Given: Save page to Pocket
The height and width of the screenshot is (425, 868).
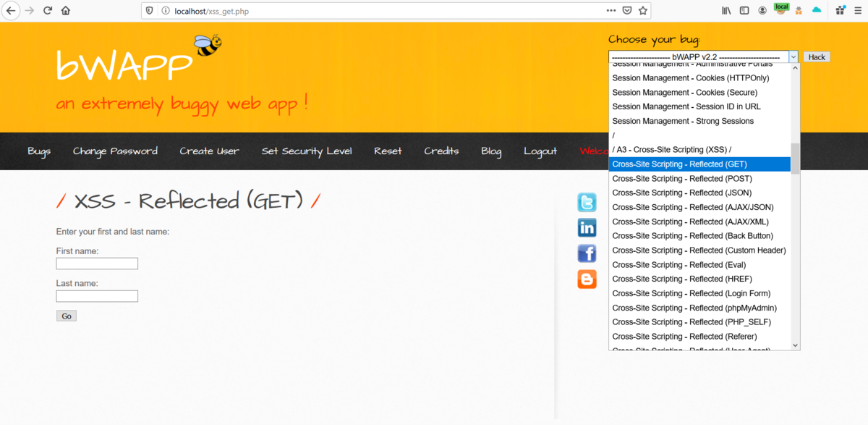Looking at the screenshot, I should tap(627, 11).
